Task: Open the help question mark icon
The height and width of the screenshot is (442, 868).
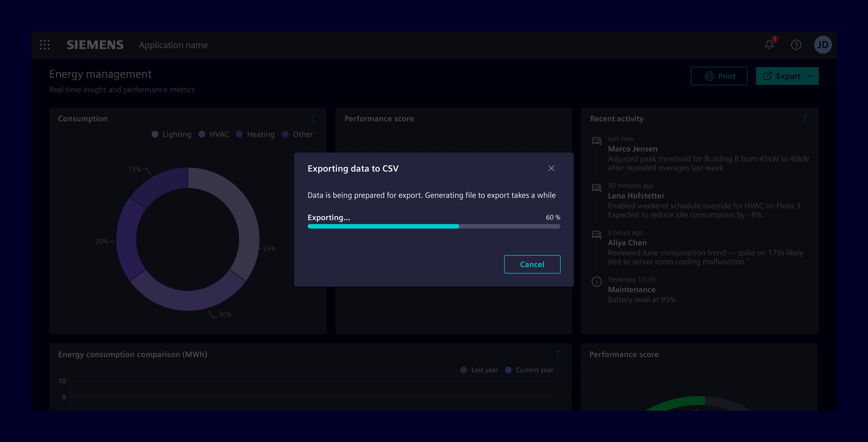Action: 796,45
